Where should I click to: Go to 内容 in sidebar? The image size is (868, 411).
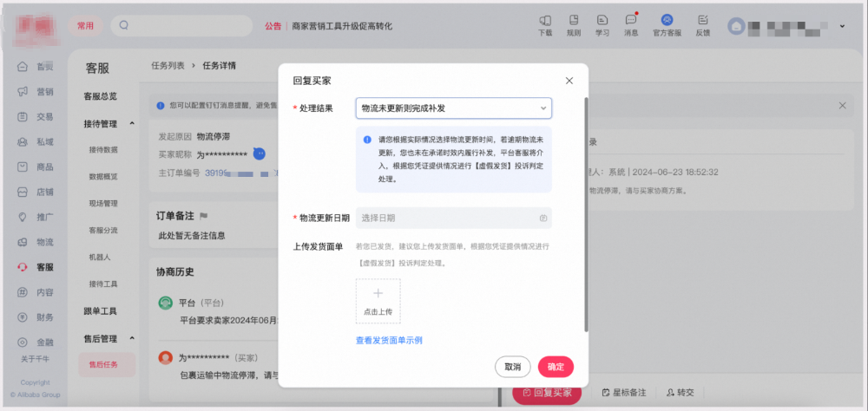coord(36,292)
